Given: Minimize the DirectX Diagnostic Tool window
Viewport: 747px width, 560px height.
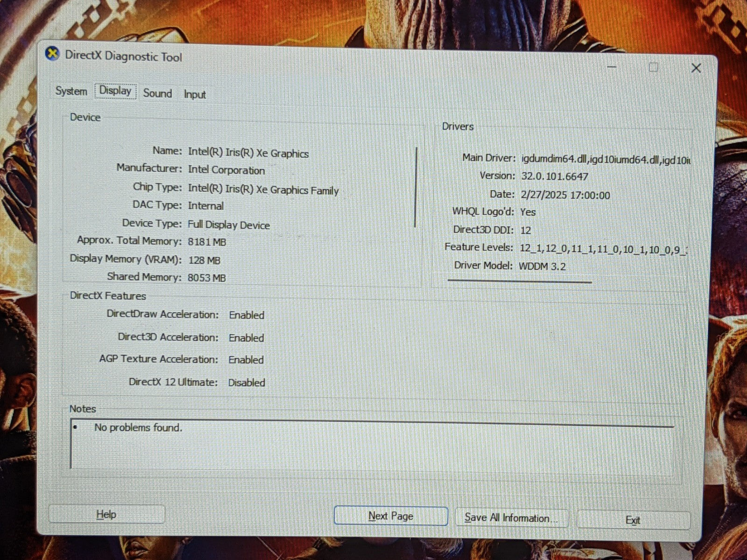Looking at the screenshot, I should [x=612, y=67].
